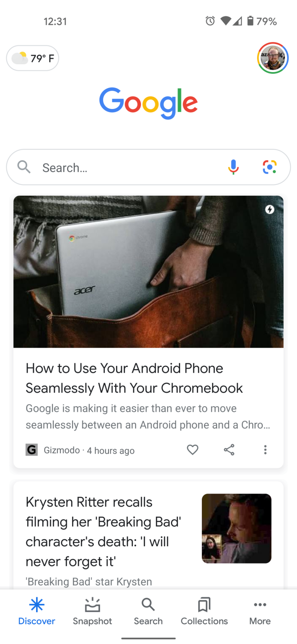The height and width of the screenshot is (644, 297).
Task: Like the Chromebook article with heart icon
Action: coord(192,450)
